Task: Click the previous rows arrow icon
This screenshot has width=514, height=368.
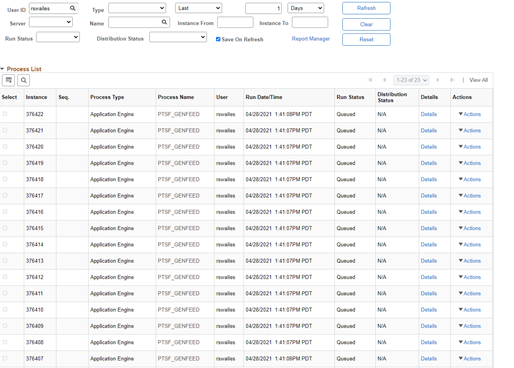Action: coord(384,80)
